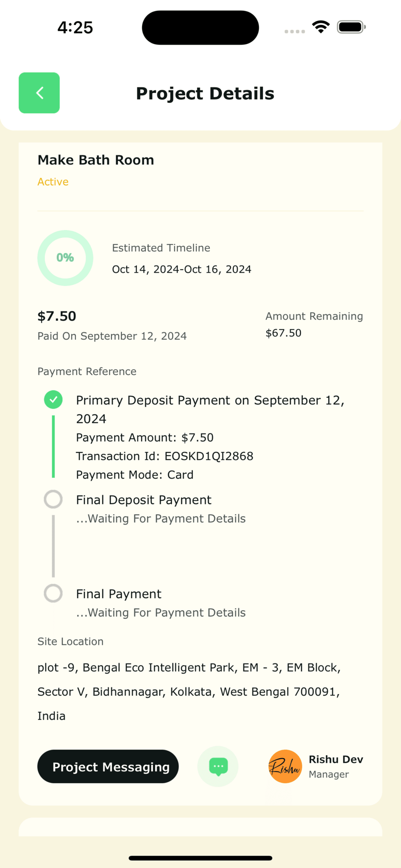Tap the Amount Remaining $67.50 value
This screenshot has height=868, width=401.
click(283, 333)
